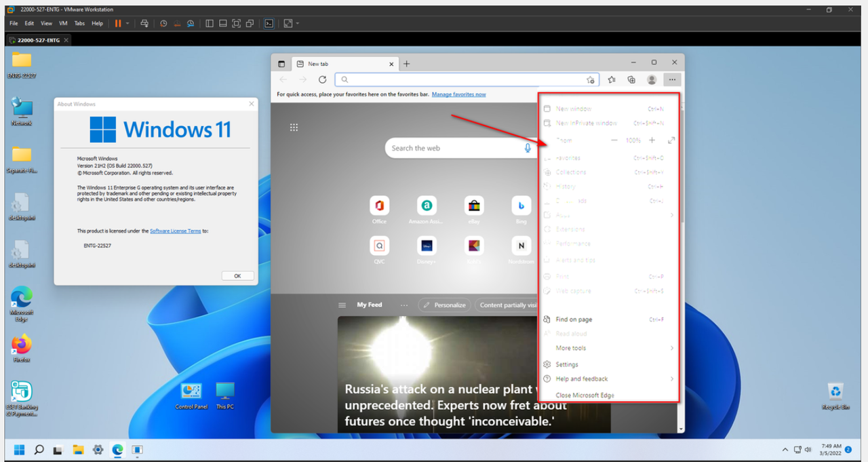868x462 pixels.
Task: Open Windows Start button on taskbar
Action: [20, 449]
